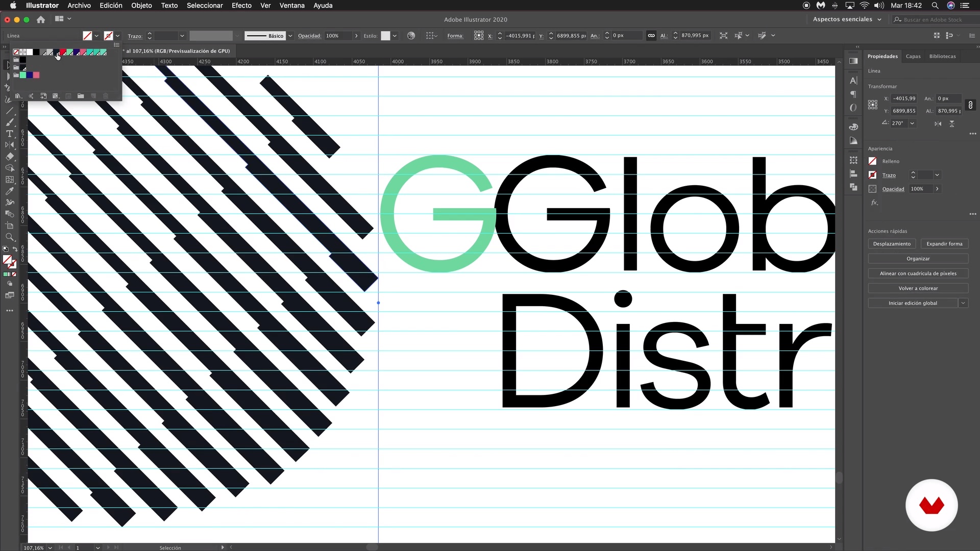
Task: Open the Character panel icon in dock
Action: pyautogui.click(x=853, y=81)
